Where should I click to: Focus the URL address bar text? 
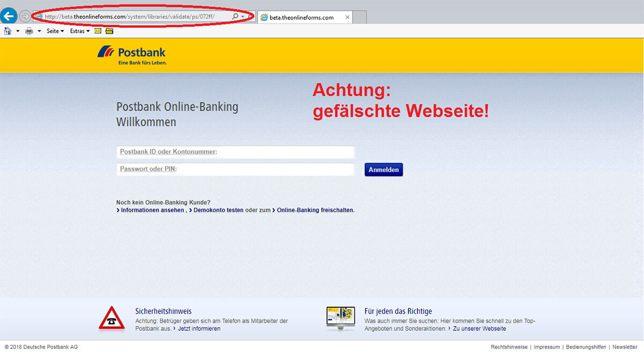point(129,17)
